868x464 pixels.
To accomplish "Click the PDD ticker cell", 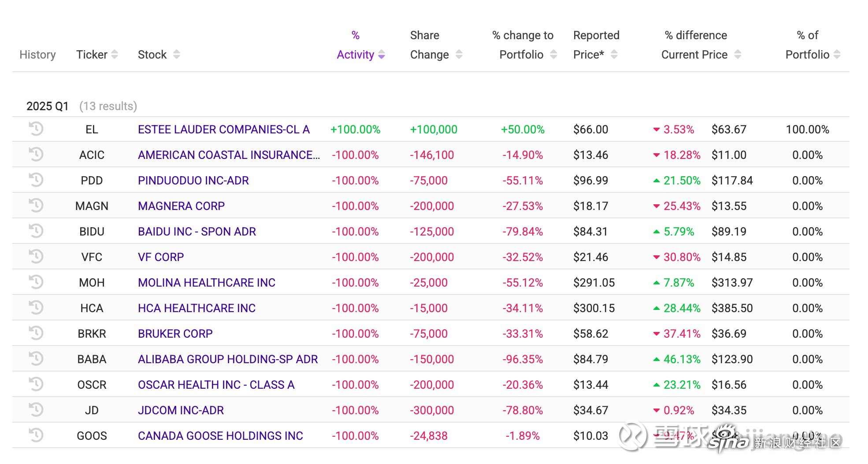I will point(92,180).
